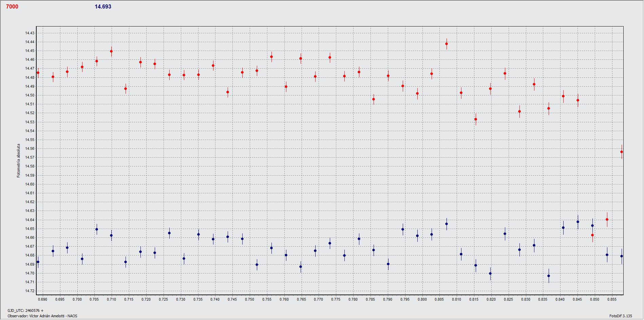Screen dimensions: 644x320
Task: Click the blue "14.693" value
Action: (x=103, y=6)
